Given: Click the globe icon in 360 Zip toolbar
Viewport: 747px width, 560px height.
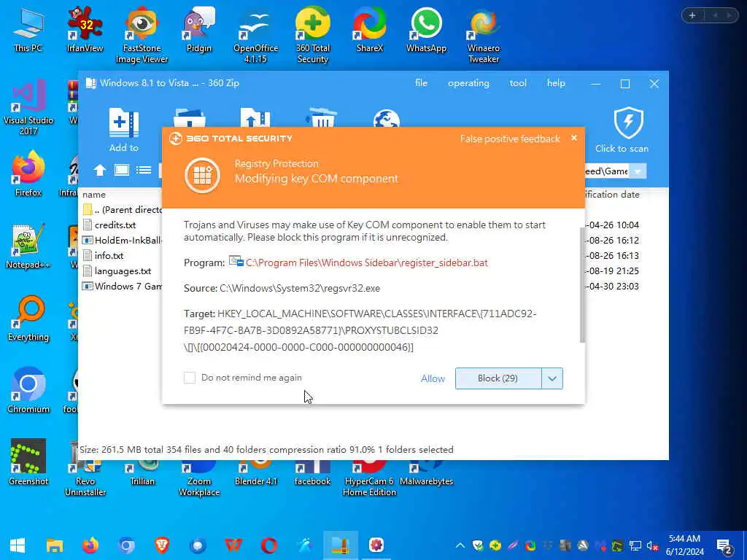Looking at the screenshot, I should (x=387, y=119).
